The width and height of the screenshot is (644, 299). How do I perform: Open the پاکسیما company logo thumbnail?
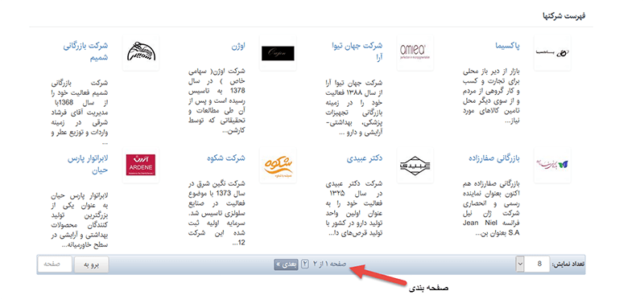(x=552, y=53)
